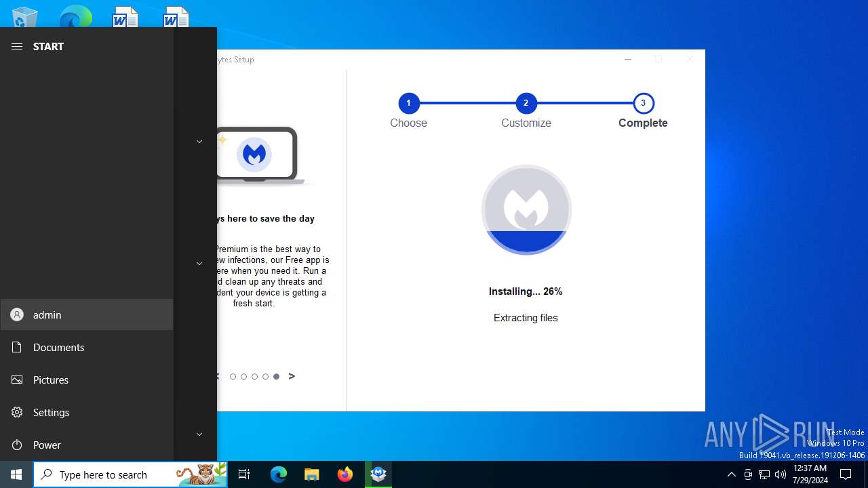Go to next slide with > arrow
This screenshot has height=488, width=868.
click(x=292, y=376)
